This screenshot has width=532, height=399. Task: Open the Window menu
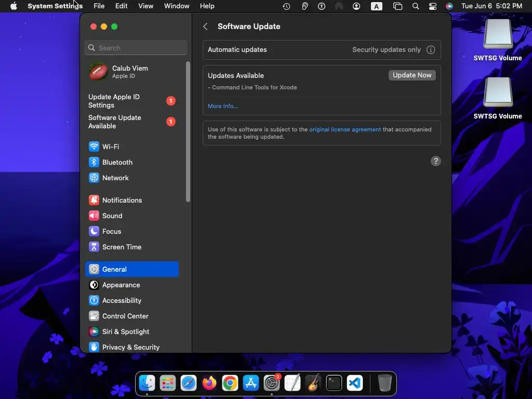pos(177,6)
